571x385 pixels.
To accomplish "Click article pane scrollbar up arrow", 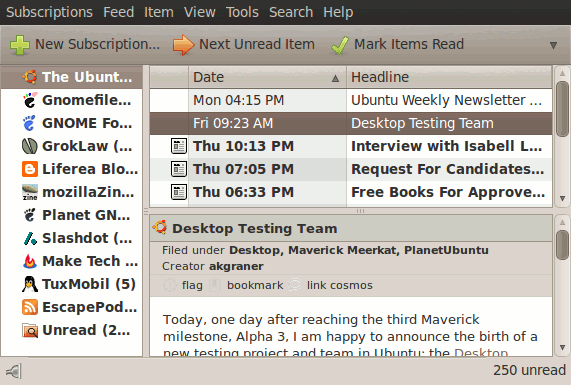I will click(562, 222).
